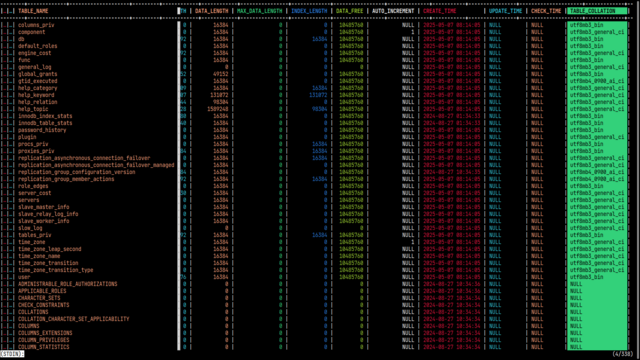Select the time_zone_transition_type table name
This screenshot has width=640, height=360.
pyautogui.click(x=56, y=270)
